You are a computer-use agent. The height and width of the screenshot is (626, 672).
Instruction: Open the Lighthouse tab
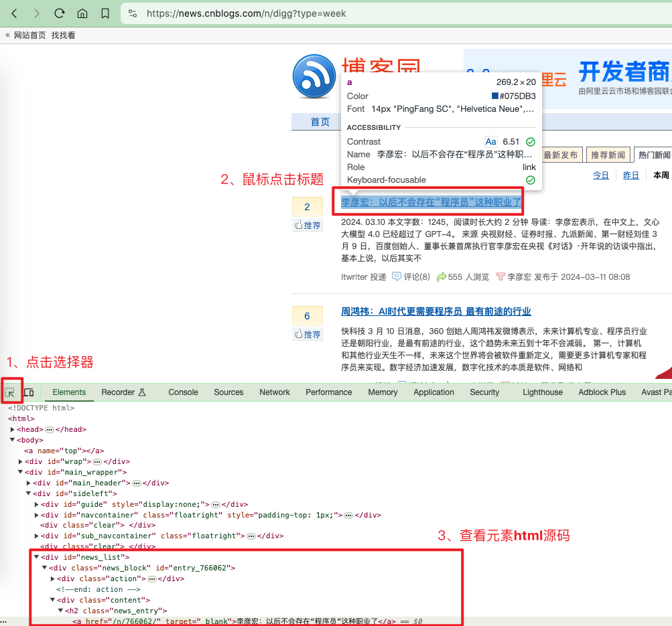[543, 392]
